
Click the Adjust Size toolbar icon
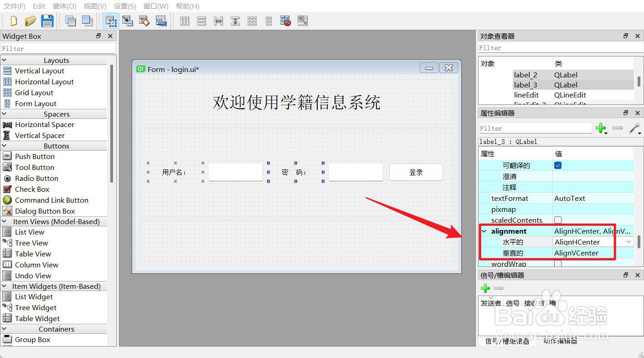click(x=302, y=20)
